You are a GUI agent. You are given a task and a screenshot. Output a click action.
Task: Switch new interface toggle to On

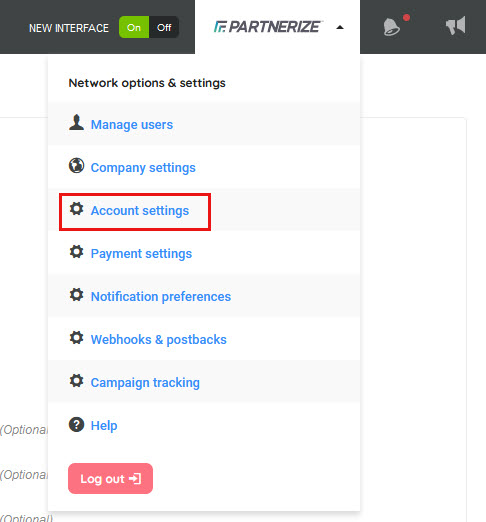coord(134,27)
